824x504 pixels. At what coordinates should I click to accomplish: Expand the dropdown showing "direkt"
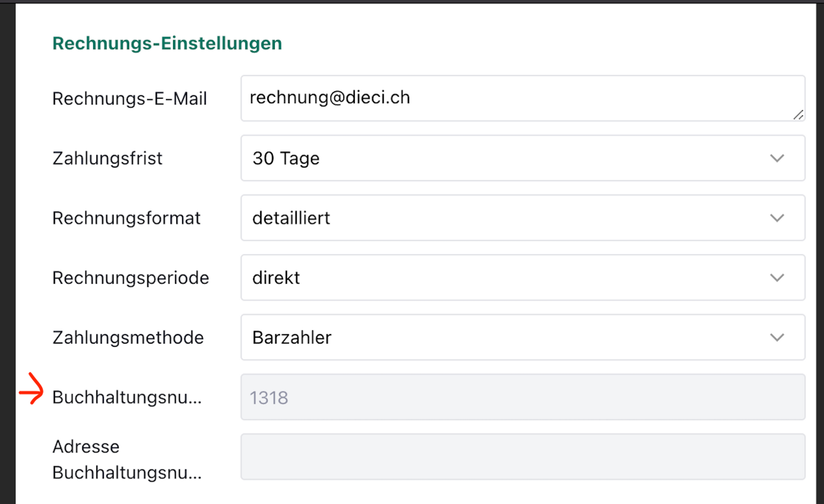pos(494,278)
